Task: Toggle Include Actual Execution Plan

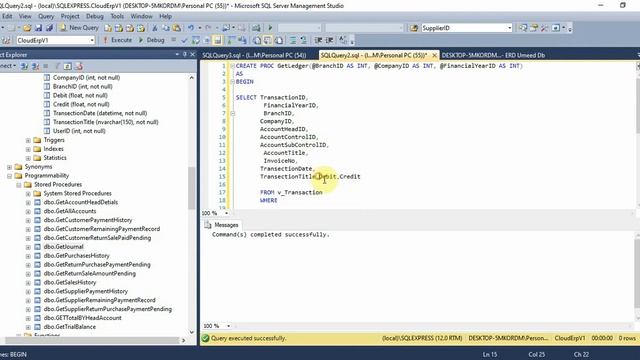Action: tap(231, 40)
